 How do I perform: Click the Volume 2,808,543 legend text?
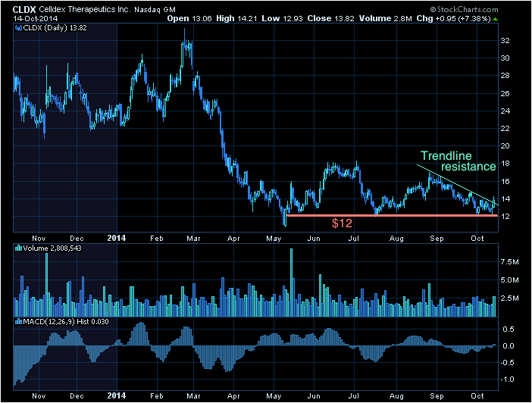[52, 248]
